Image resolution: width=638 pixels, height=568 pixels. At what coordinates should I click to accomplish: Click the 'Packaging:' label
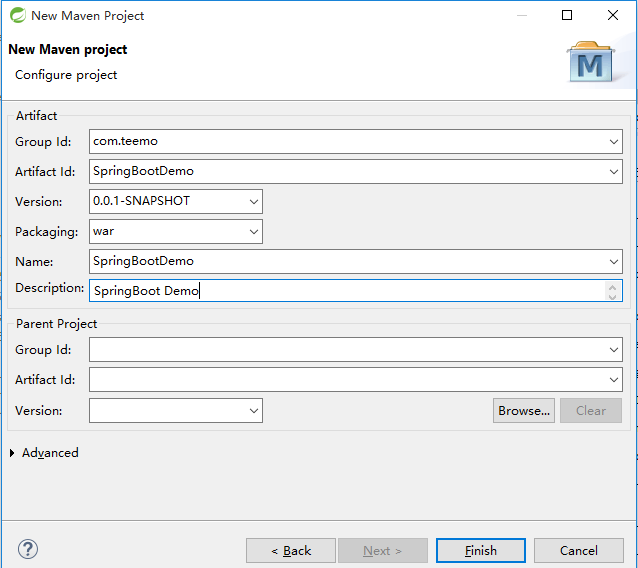pos(46,232)
